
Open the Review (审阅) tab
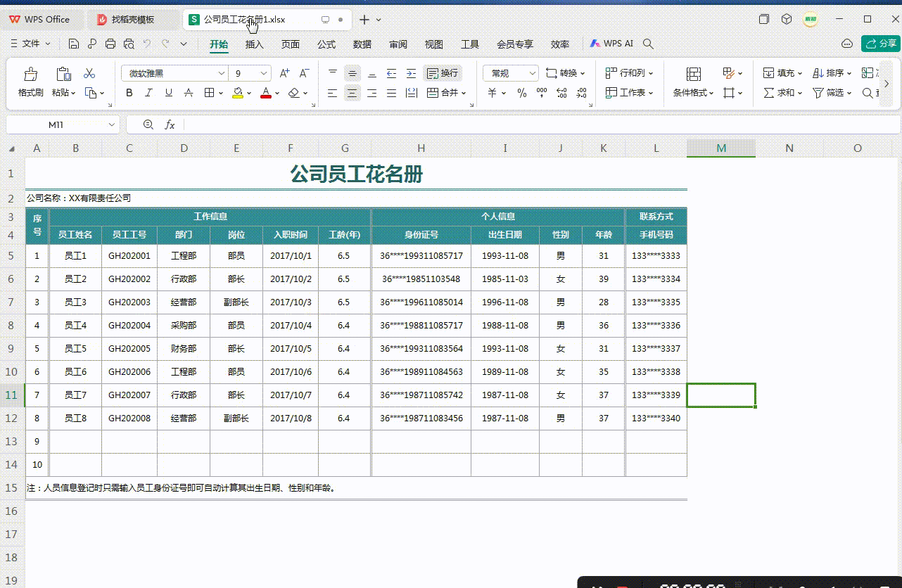pos(398,44)
